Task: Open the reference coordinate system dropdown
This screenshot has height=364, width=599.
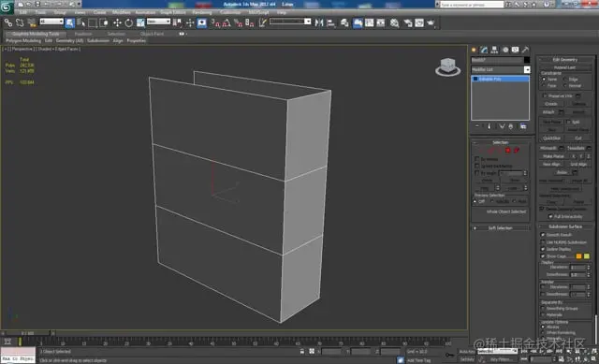Action: click(158, 22)
